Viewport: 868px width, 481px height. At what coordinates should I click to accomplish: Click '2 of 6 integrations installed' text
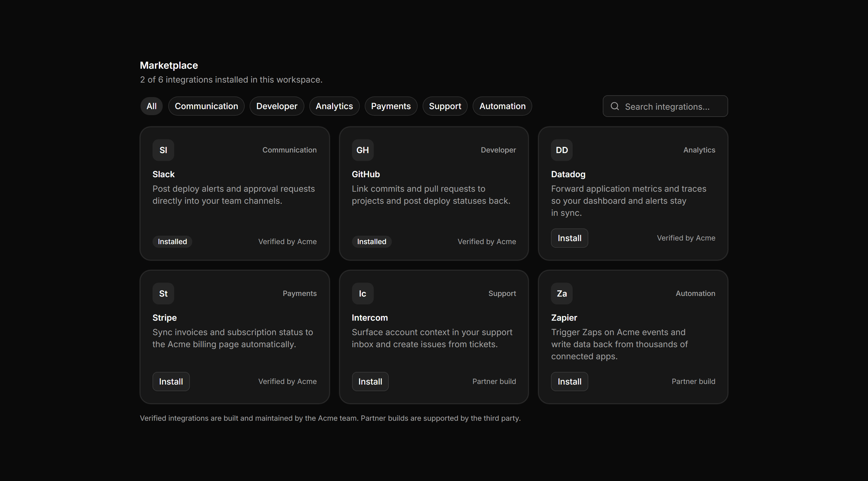[x=231, y=80]
